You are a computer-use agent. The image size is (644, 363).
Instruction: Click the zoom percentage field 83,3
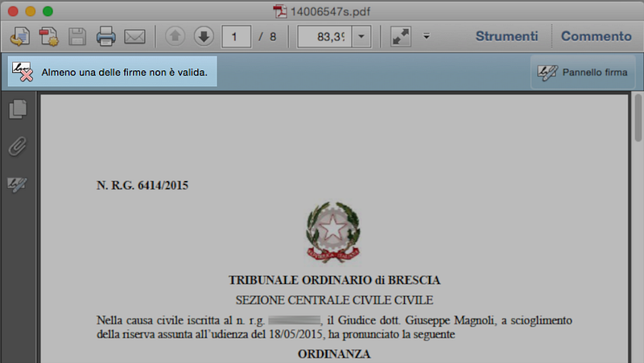coord(324,36)
